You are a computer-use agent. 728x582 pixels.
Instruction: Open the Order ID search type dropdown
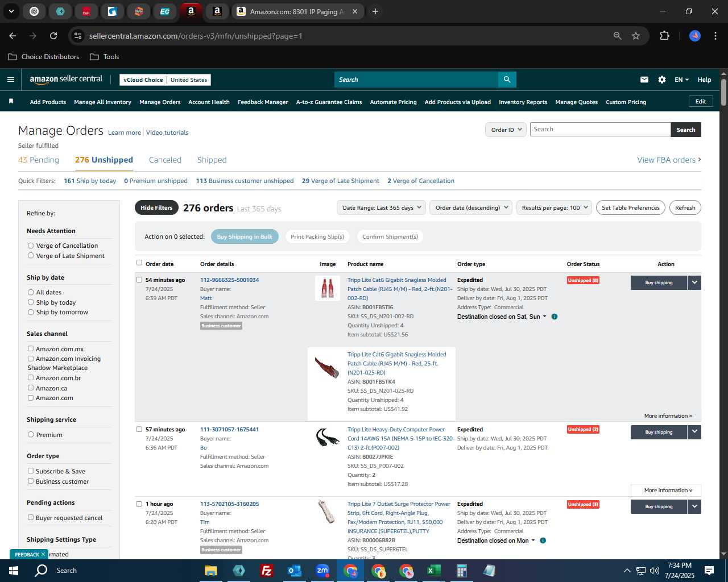[x=506, y=130]
